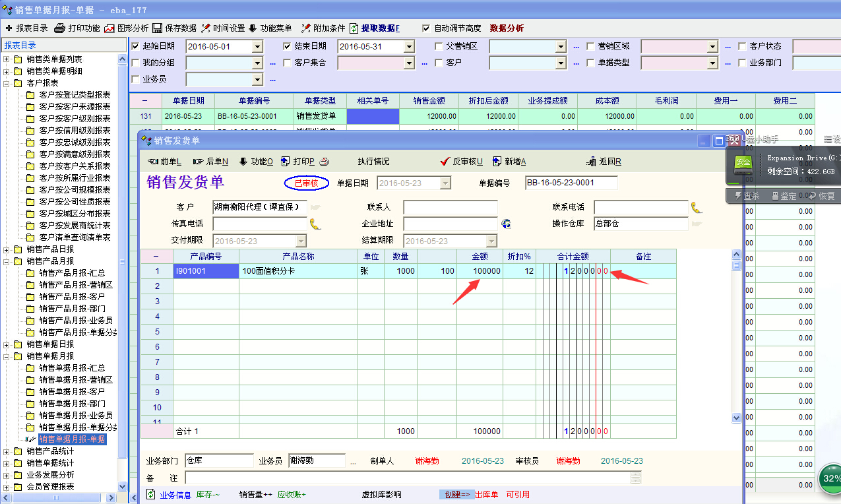Select 销售产品月报-汇总 in report tree
Screen dimensions: 841x504
click(72, 273)
